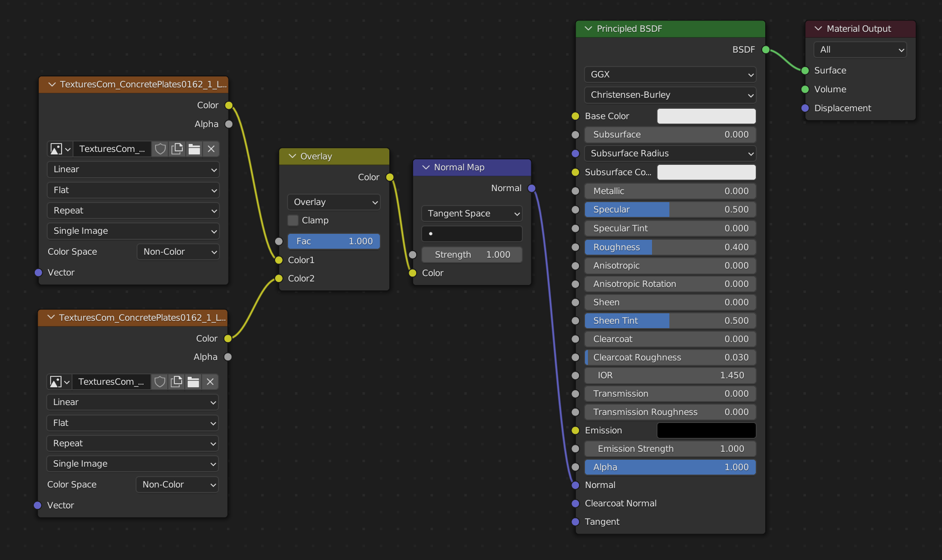Click fake user shield icon in top texture node
This screenshot has width=942, height=560.
pos(160,149)
